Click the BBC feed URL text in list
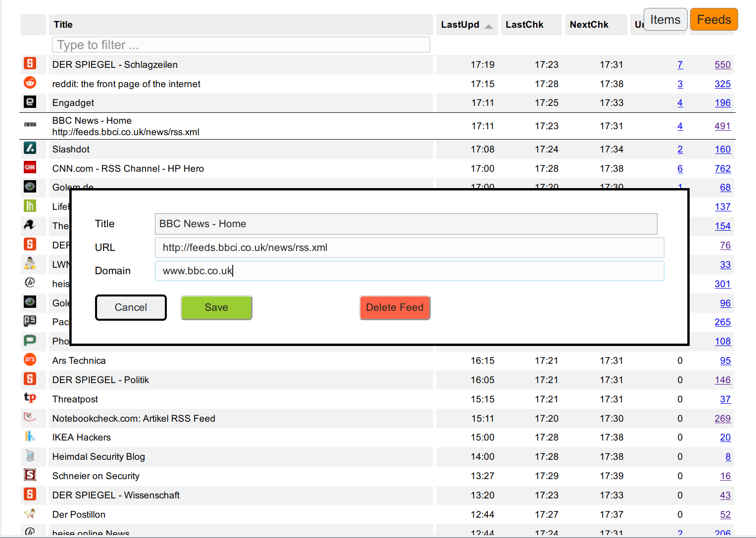This screenshot has width=756, height=538. (126, 132)
